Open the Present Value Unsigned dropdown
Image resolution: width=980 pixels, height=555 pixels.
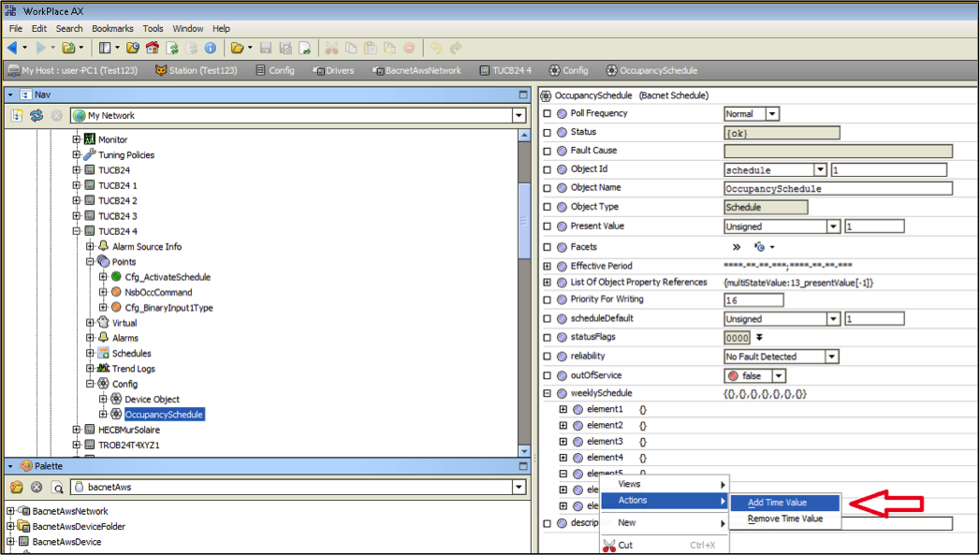point(833,226)
